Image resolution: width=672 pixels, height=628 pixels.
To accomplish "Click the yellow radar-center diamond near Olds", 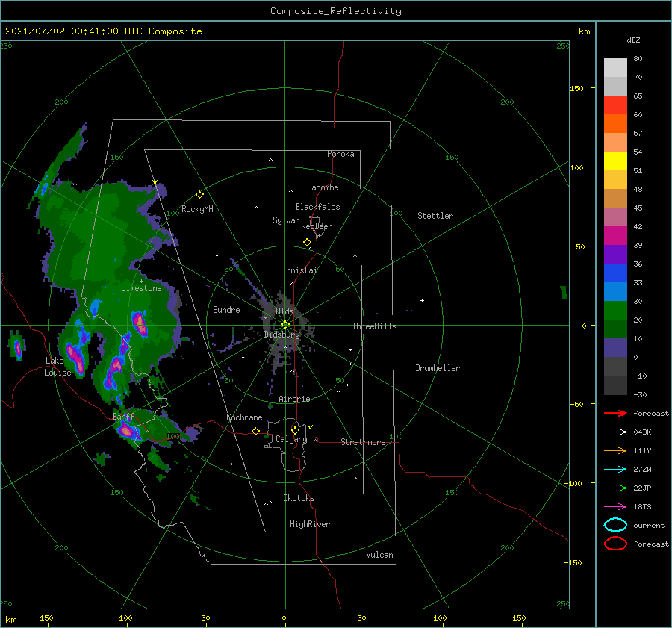I will [x=285, y=325].
